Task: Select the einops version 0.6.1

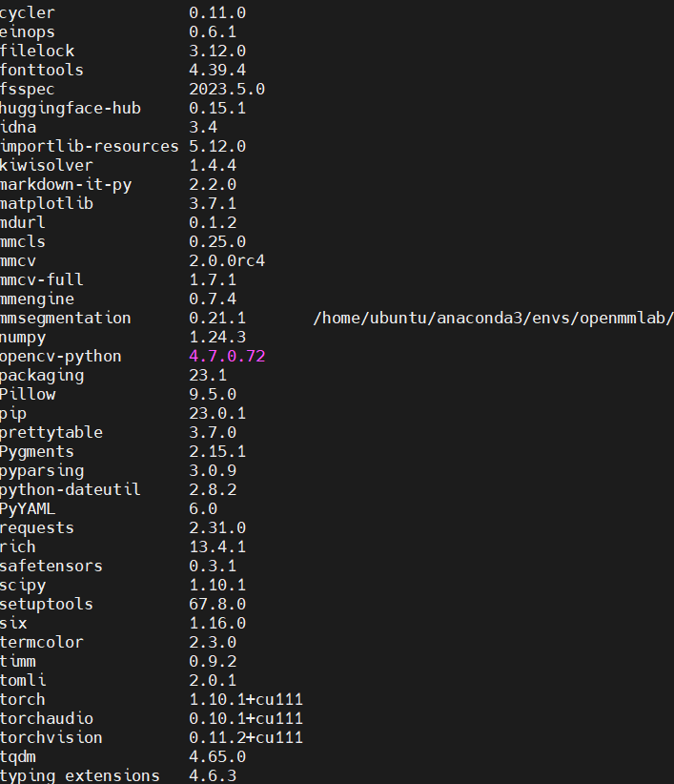Action: click(213, 32)
